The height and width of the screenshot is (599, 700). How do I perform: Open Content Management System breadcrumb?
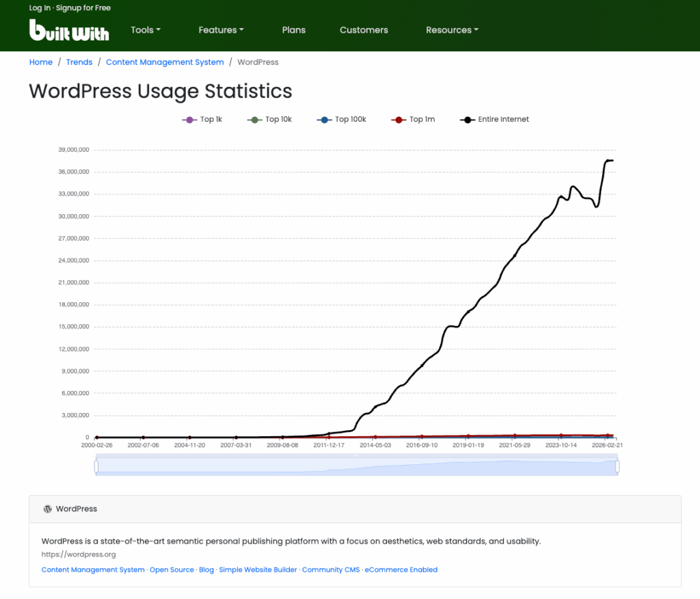(165, 62)
